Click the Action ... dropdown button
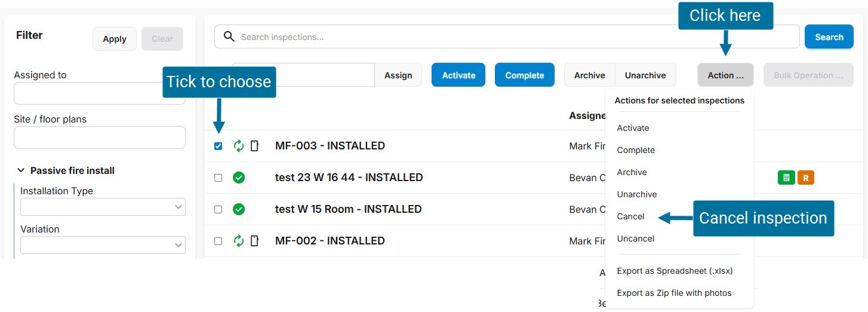Viewport: 868px width, 312px height. click(725, 75)
